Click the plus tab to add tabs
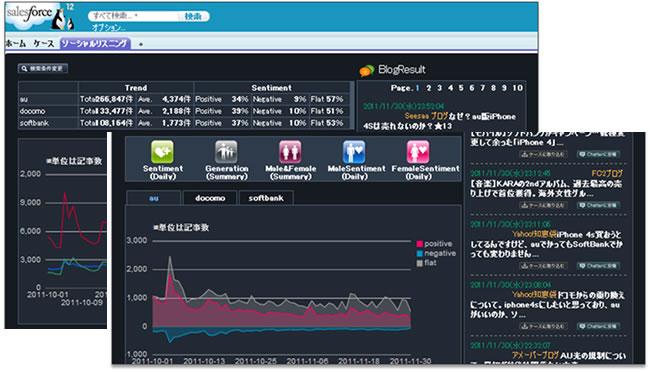Image resolution: width=650 pixels, height=372 pixels. [x=141, y=44]
